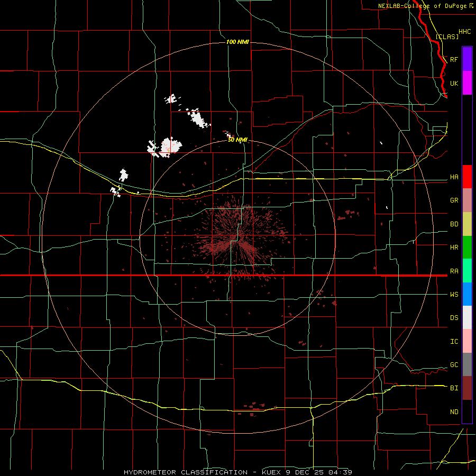Click the 'DS' legend label
This screenshot has width=476, height=476.
pyautogui.click(x=454, y=318)
